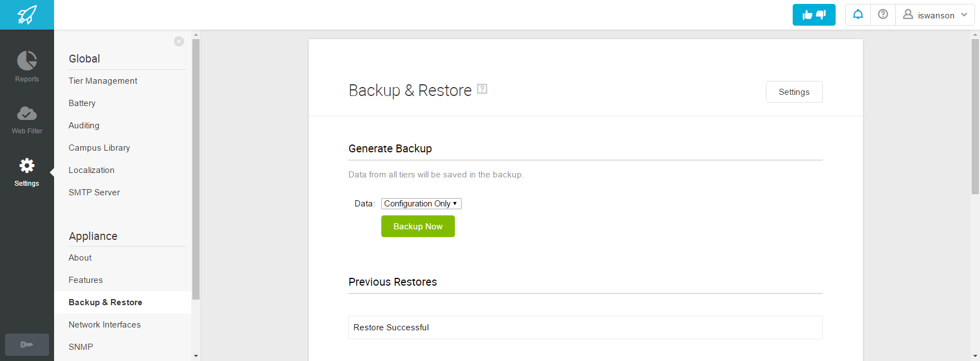Go to Network Interfaces under Appliance
Screen dimensions: 980x361
(x=104, y=324)
